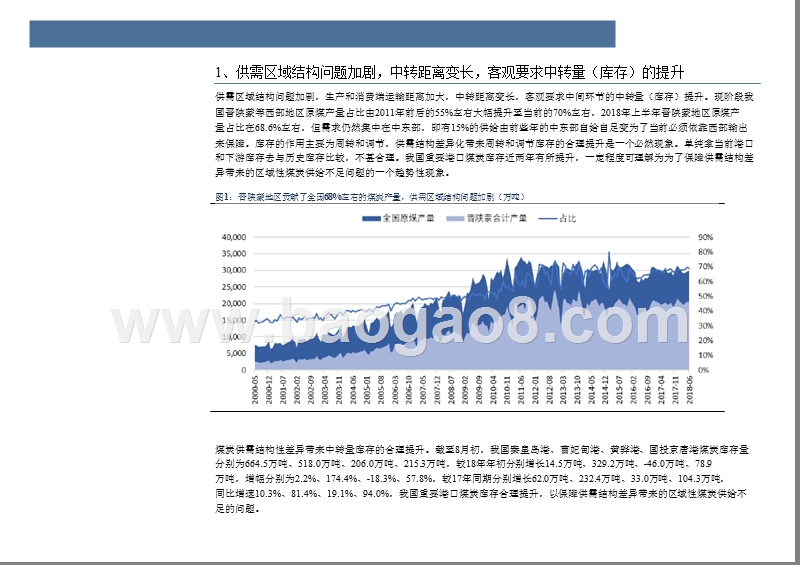Click x-axis date label '2012-01'
800x565 pixels.
pos(536,390)
